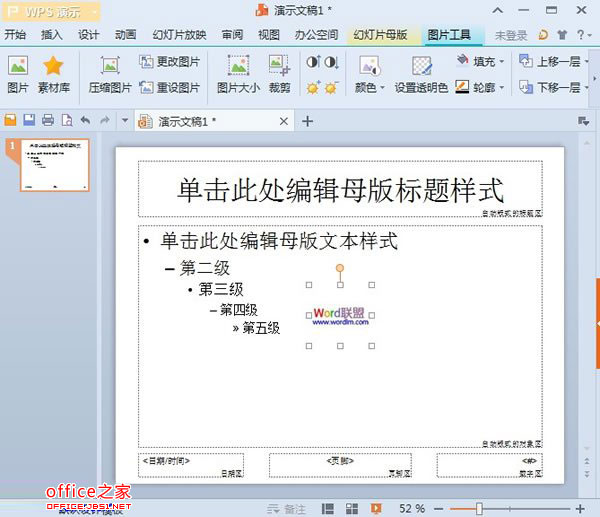
Task: Open the WPS 演示 application menu
Action: tap(52, 12)
